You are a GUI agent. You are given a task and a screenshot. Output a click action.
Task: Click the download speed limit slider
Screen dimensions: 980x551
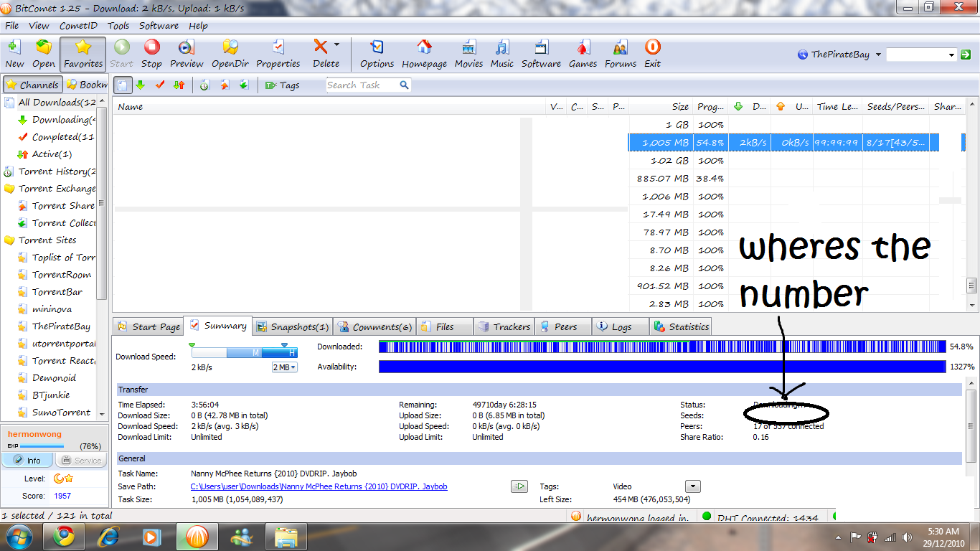[245, 352]
